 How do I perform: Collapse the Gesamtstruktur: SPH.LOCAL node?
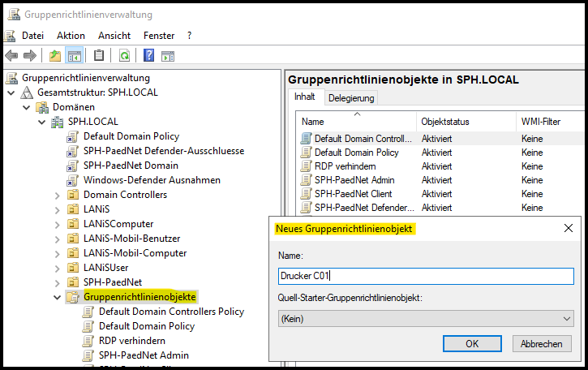pos(11,92)
